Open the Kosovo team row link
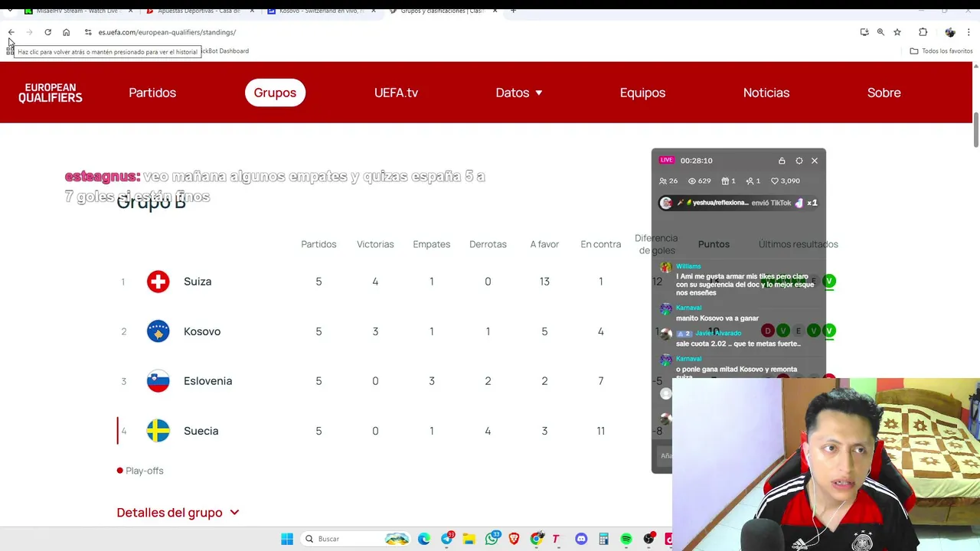 coord(202,331)
